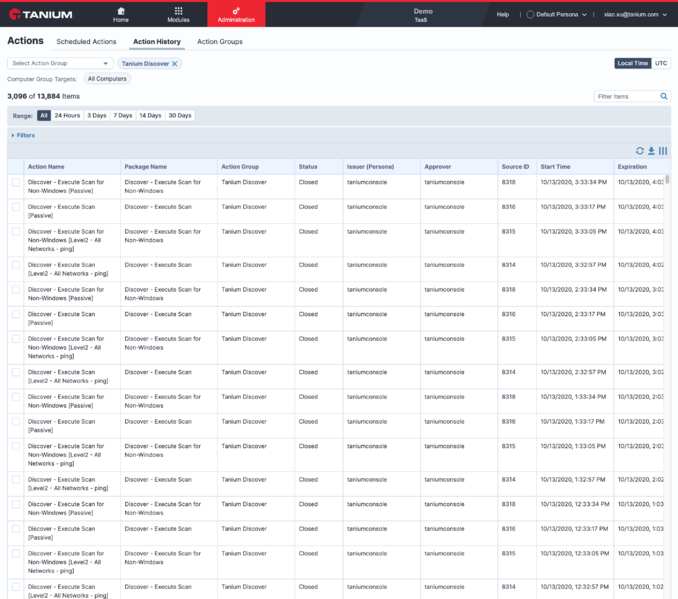Click the Tanium logo

(x=41, y=14)
